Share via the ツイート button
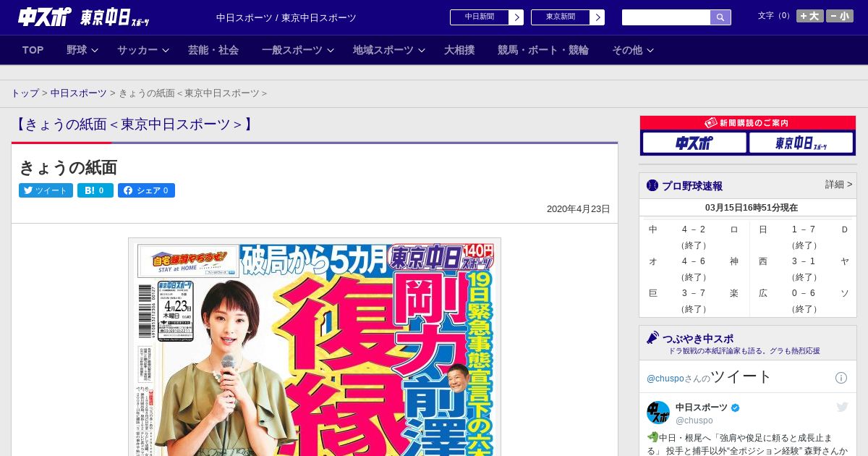 pos(46,190)
